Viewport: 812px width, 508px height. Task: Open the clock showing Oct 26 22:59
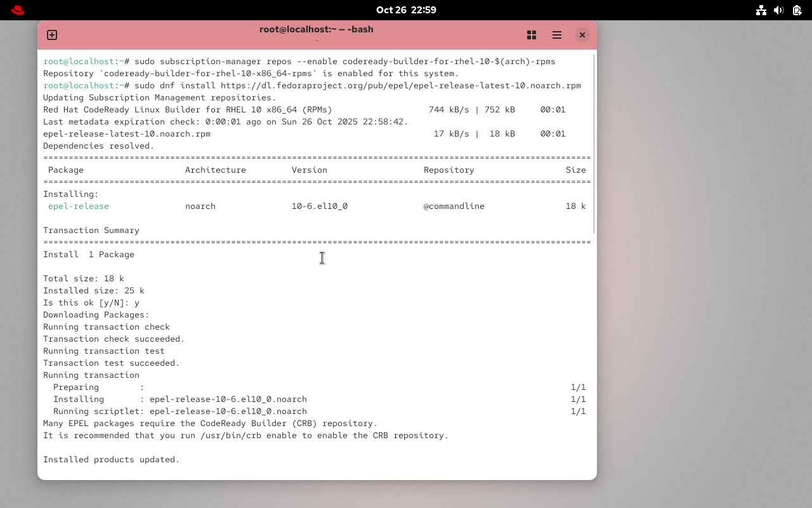pos(406,10)
